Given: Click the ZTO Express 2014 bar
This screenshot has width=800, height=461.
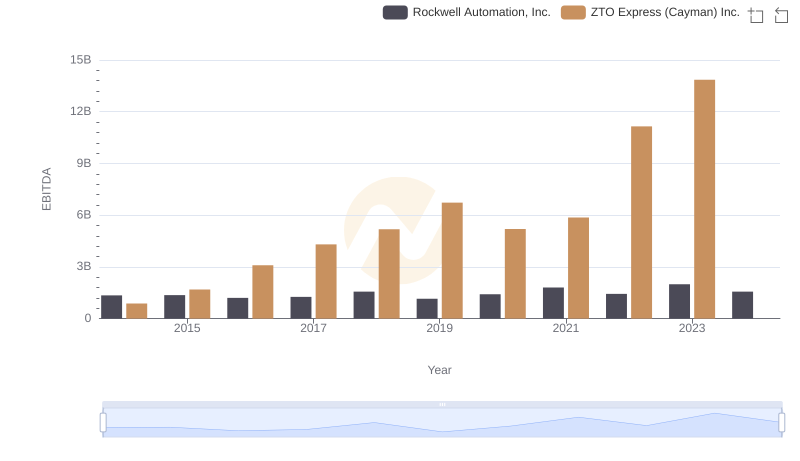Looking at the screenshot, I should click(x=137, y=311).
